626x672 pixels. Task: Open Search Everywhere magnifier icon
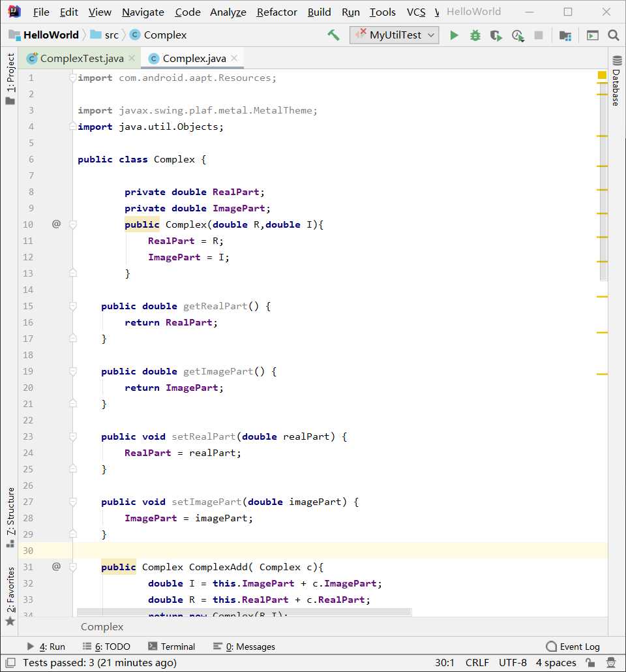pyautogui.click(x=614, y=35)
